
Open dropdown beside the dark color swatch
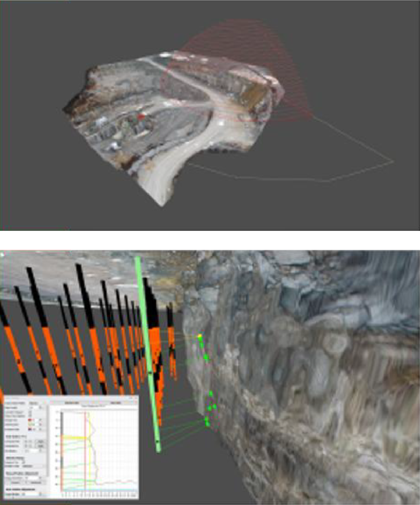click(x=40, y=429)
